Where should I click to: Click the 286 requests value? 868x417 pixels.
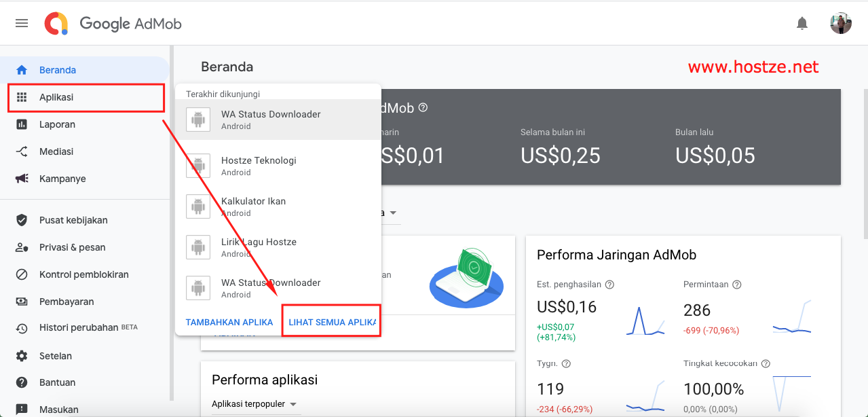tap(697, 310)
